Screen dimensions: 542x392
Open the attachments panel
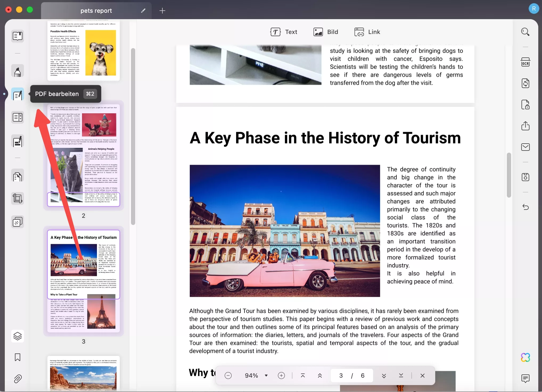(17, 379)
